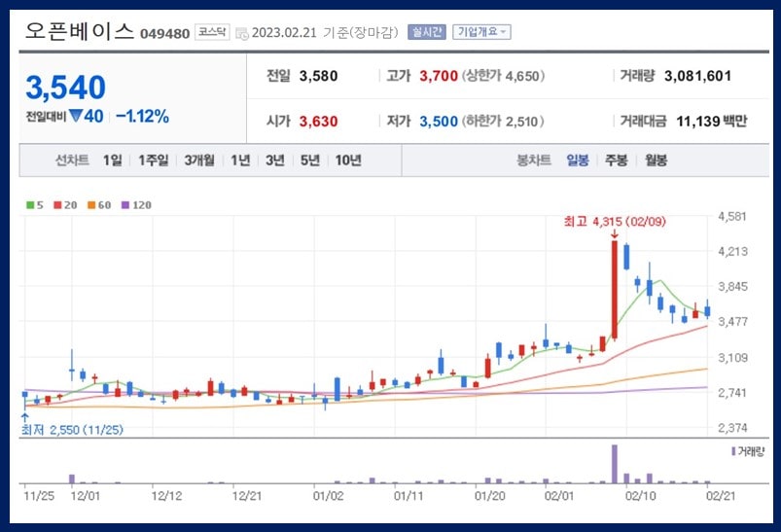Click the 2023.02.21 기준(장마감) date text

tap(325, 33)
